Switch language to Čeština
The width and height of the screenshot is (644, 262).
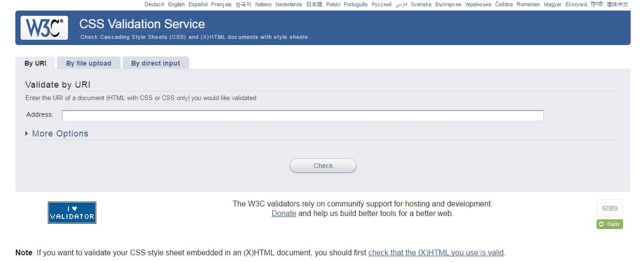coord(504,4)
